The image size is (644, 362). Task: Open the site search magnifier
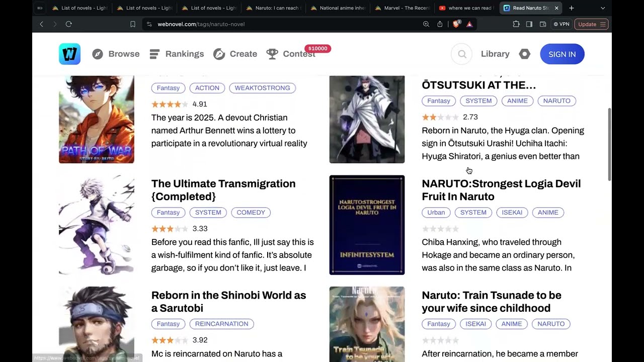(x=462, y=54)
